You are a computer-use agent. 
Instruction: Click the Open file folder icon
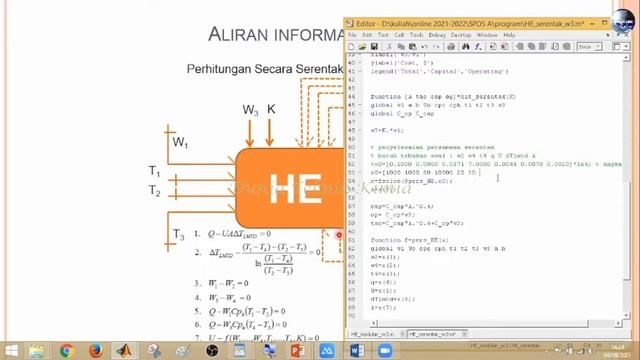click(362, 47)
